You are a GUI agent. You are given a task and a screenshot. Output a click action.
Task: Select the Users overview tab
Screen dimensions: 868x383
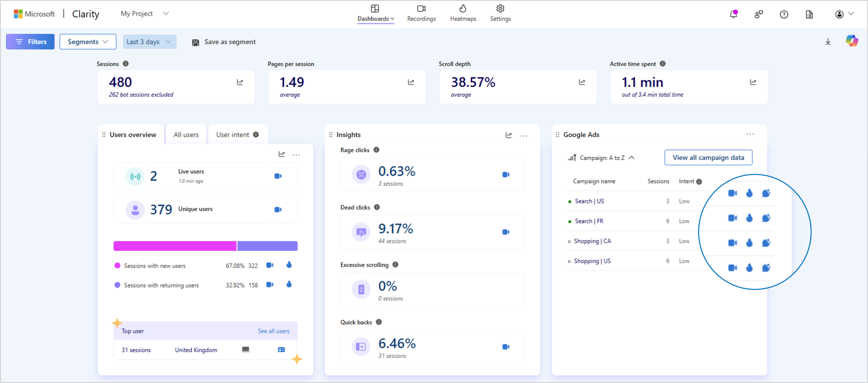point(131,134)
